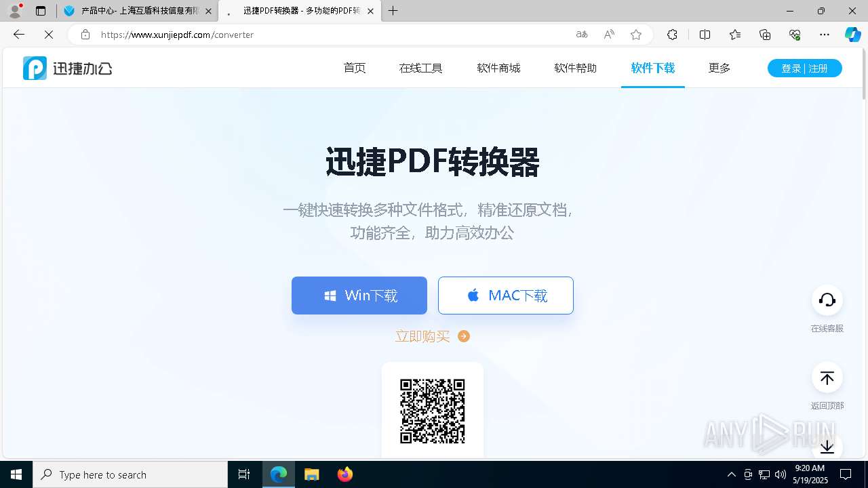Open 在线工具 nav menu
The image size is (868, 488).
click(421, 68)
